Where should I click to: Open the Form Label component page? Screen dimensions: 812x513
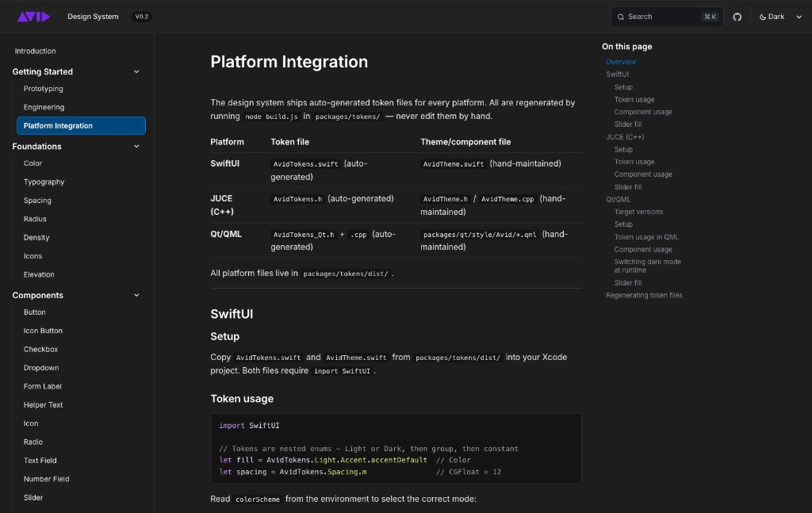point(43,387)
